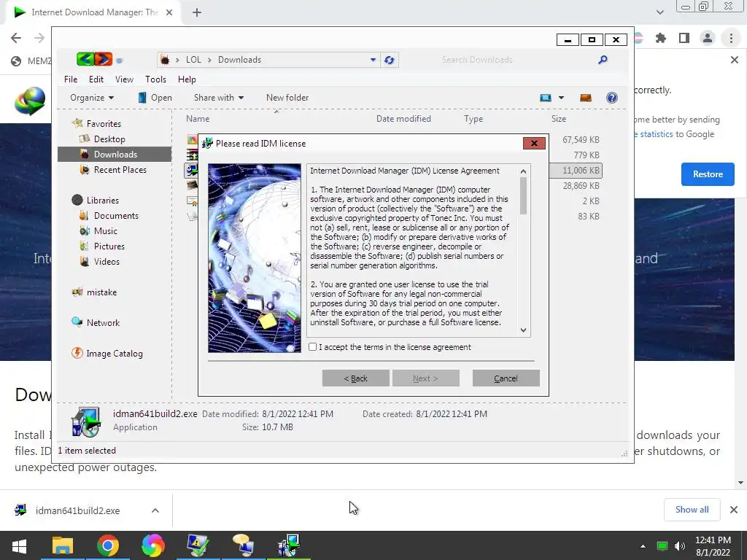Open the Help menu in Explorer
747x560 pixels.
187,79
